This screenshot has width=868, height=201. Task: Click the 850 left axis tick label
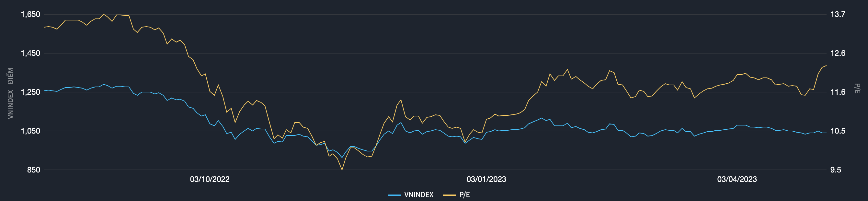tap(34, 170)
